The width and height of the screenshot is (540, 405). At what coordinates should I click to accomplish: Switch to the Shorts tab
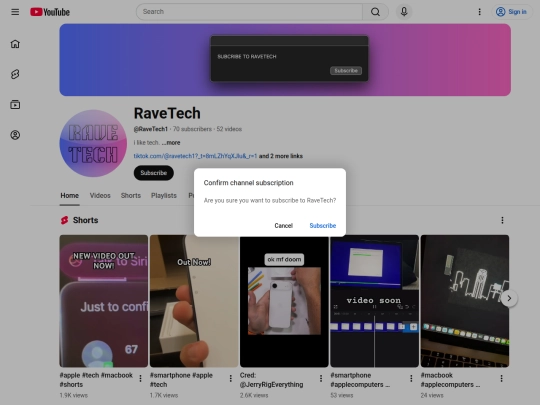(x=131, y=196)
